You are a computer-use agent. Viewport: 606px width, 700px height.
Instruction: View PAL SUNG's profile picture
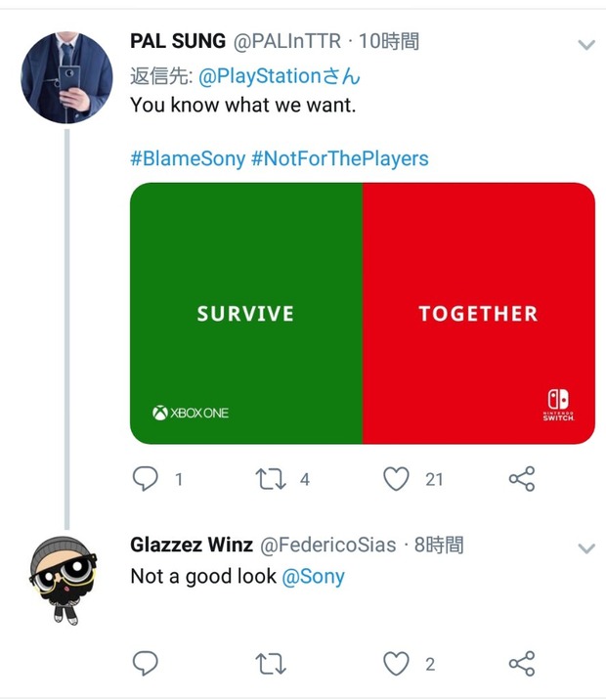pyautogui.click(x=66, y=77)
